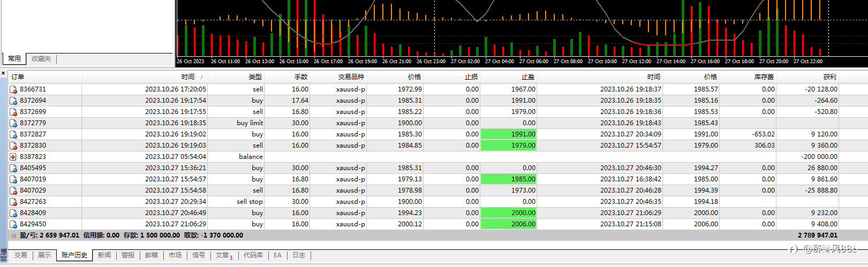The height and width of the screenshot is (267, 868).
Task: Click the close time 2023.10.27 21:15:08
Action: 630,224
